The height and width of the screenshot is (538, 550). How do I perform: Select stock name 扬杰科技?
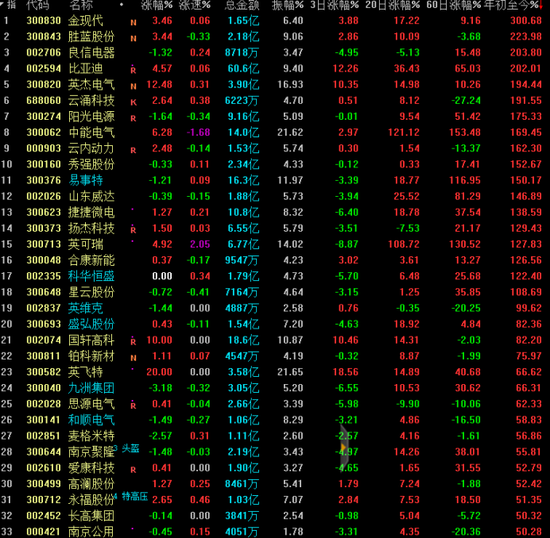91,228
